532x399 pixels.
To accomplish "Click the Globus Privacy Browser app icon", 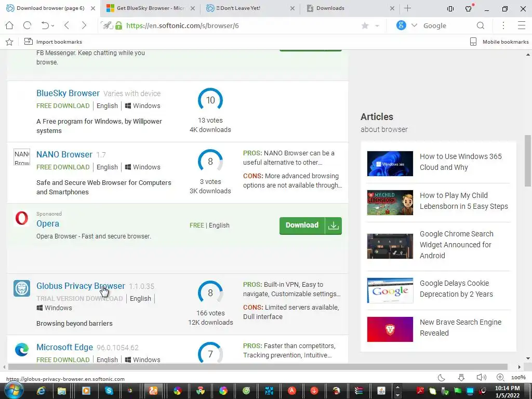I will pyautogui.click(x=22, y=288).
